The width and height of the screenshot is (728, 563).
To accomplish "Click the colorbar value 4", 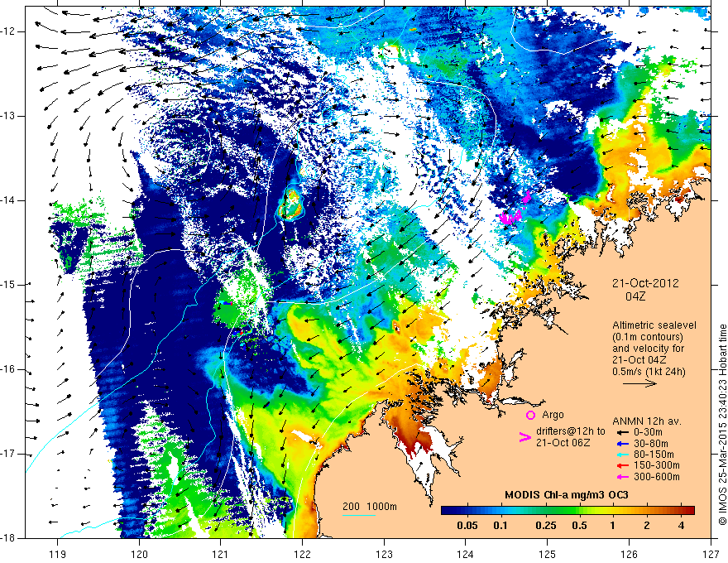I will tap(681, 526).
